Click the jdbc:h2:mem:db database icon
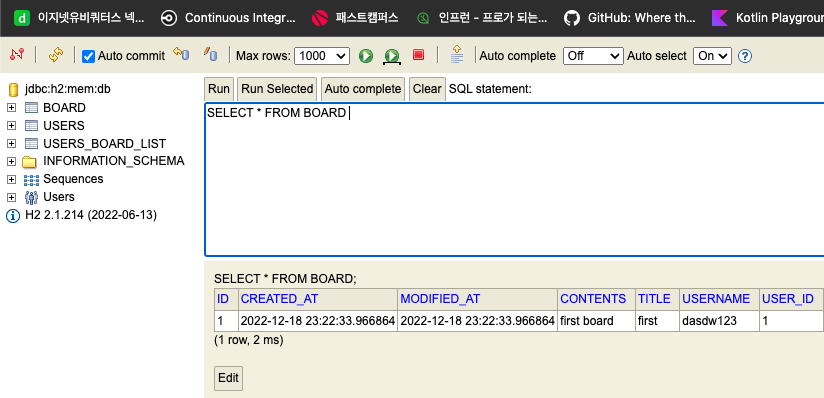 [14, 89]
